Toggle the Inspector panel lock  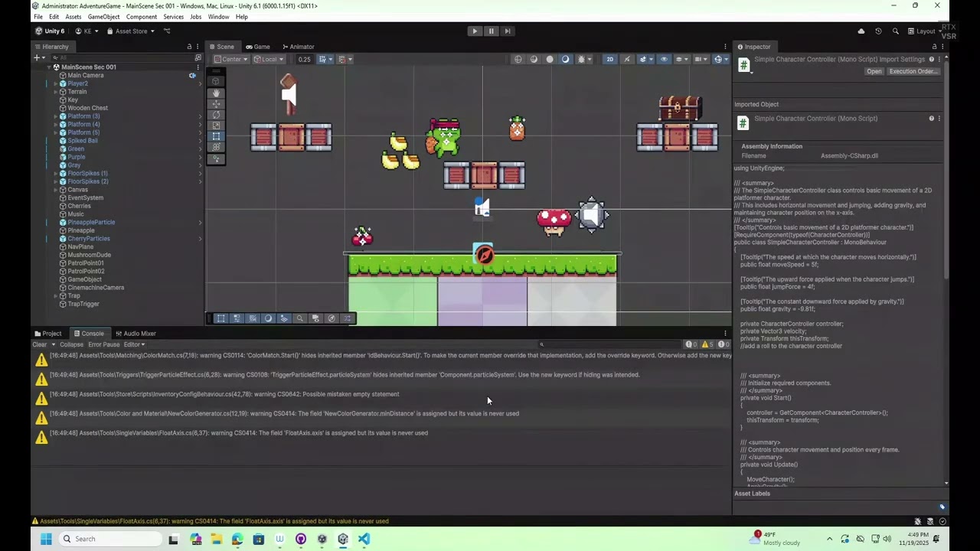(934, 47)
